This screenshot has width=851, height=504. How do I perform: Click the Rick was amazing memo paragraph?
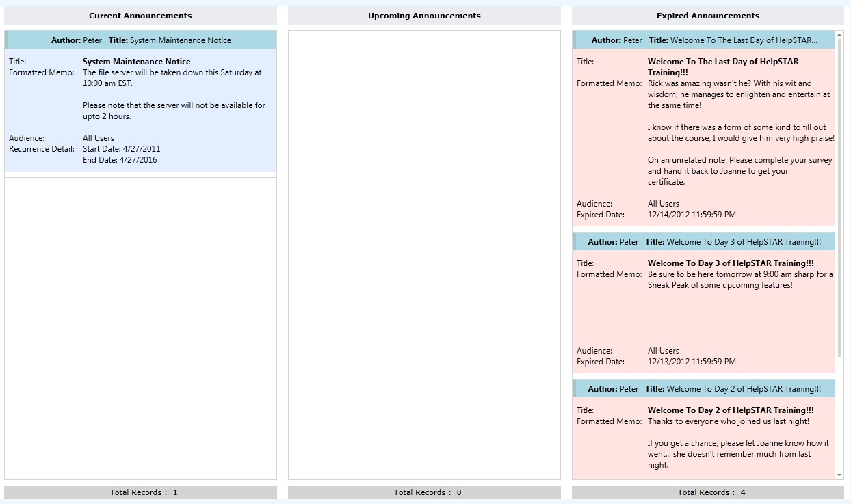[x=739, y=94]
